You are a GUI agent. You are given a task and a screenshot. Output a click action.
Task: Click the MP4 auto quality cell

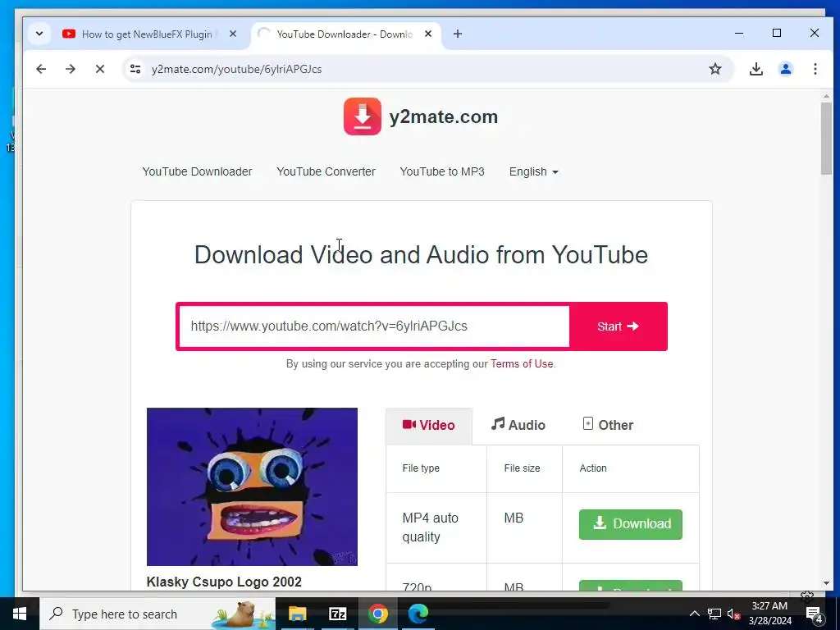(436, 527)
